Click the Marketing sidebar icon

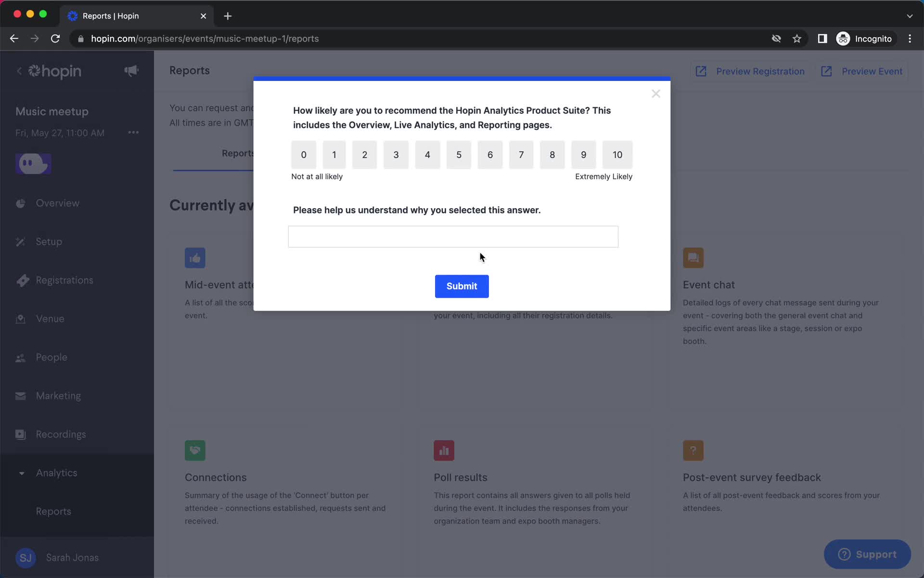click(x=19, y=395)
